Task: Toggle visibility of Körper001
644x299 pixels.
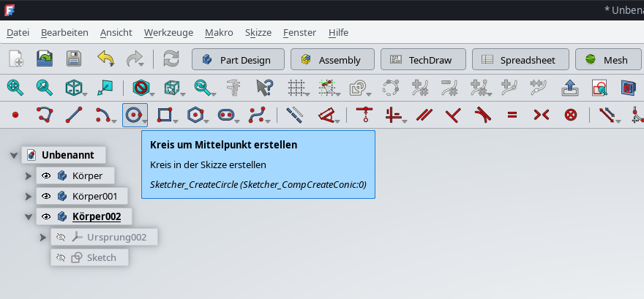Action: point(46,196)
